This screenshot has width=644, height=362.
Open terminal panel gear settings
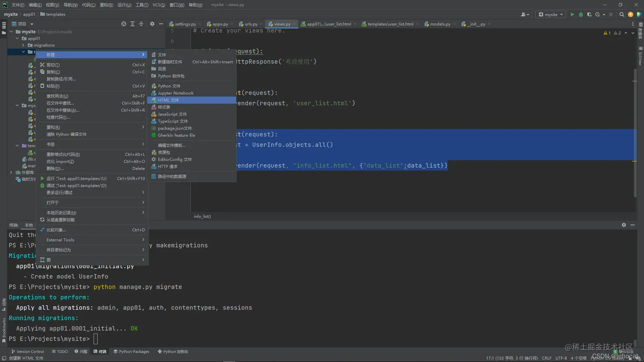click(624, 225)
